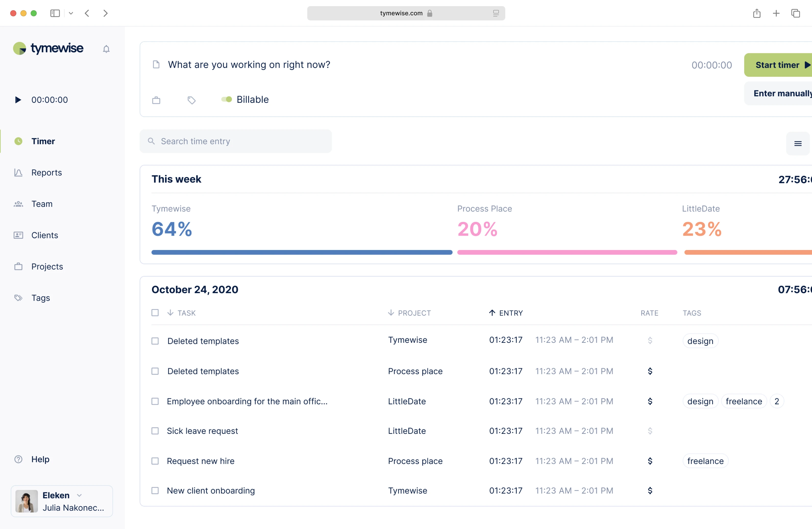This screenshot has height=529, width=812.
Task: Go to Projects section in the sidebar
Action: click(47, 266)
